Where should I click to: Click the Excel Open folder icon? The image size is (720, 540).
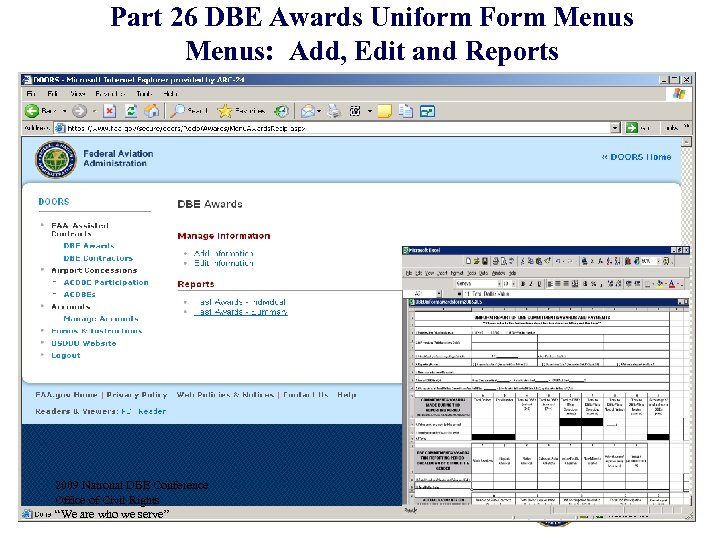pyautogui.click(x=476, y=261)
